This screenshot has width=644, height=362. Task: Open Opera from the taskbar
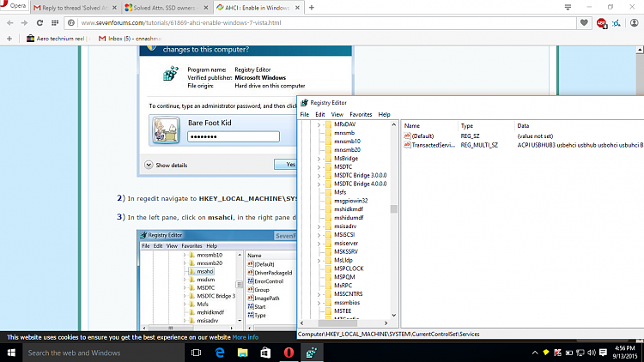click(x=289, y=353)
